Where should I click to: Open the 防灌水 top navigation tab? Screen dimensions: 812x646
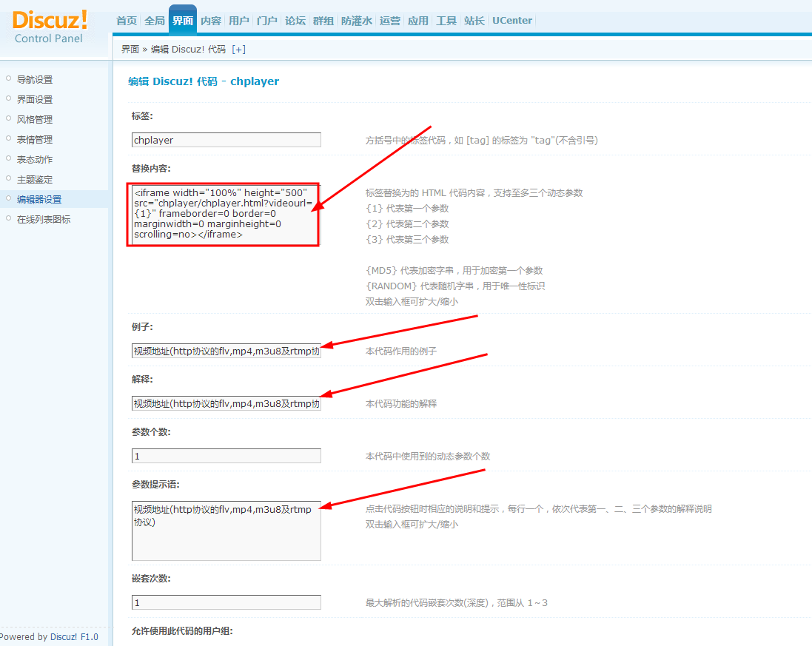[x=356, y=21]
